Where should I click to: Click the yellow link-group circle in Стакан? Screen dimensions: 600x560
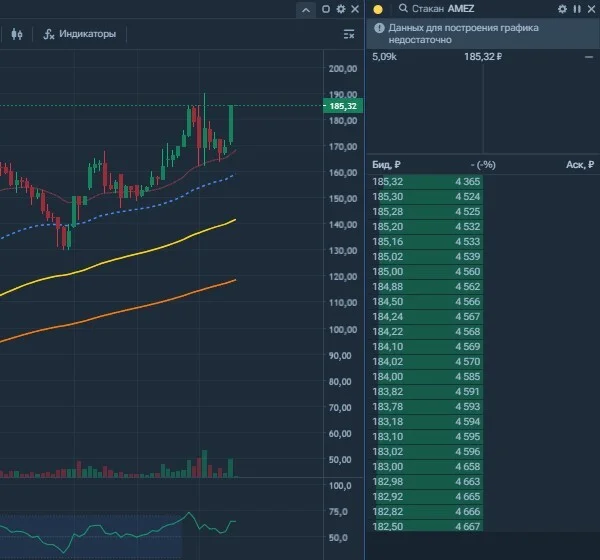click(x=378, y=10)
